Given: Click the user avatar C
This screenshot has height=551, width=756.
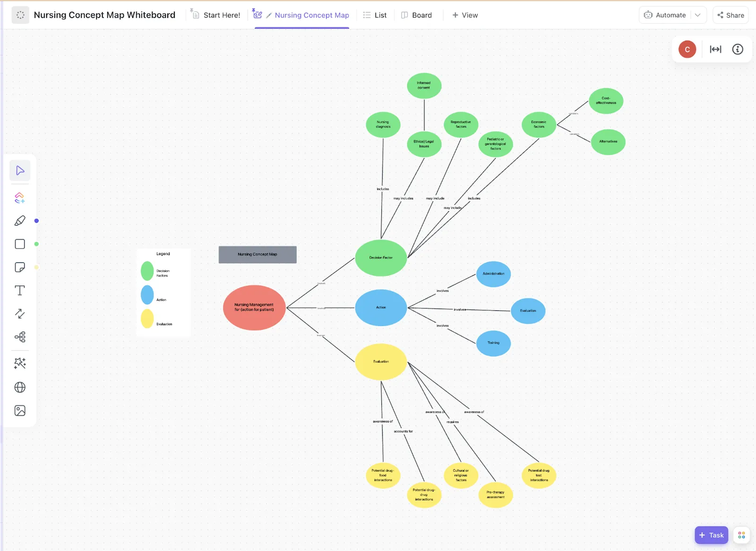Looking at the screenshot, I should [687, 49].
